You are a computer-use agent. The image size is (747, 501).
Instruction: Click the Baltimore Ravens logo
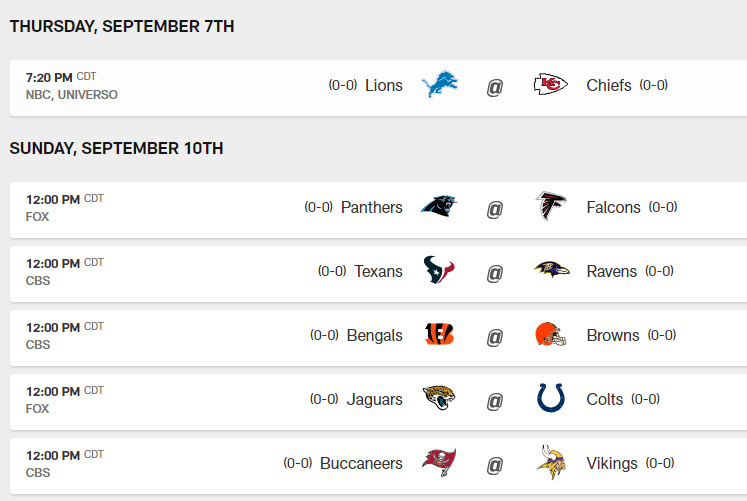[x=551, y=271]
